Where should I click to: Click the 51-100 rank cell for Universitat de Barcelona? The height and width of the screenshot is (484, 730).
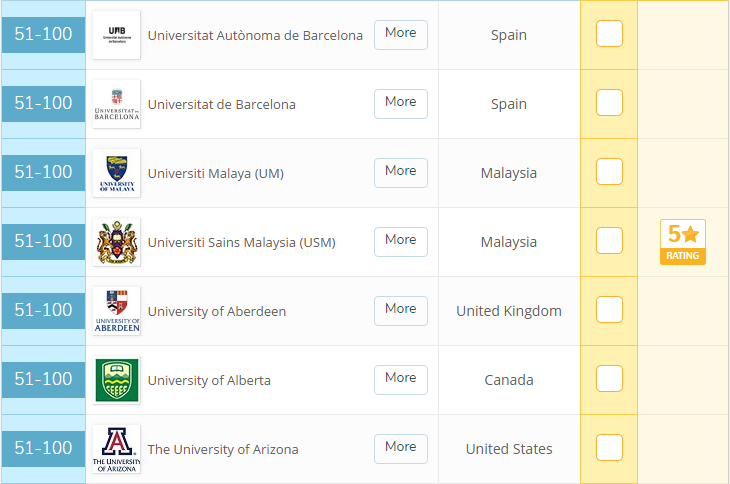43,104
